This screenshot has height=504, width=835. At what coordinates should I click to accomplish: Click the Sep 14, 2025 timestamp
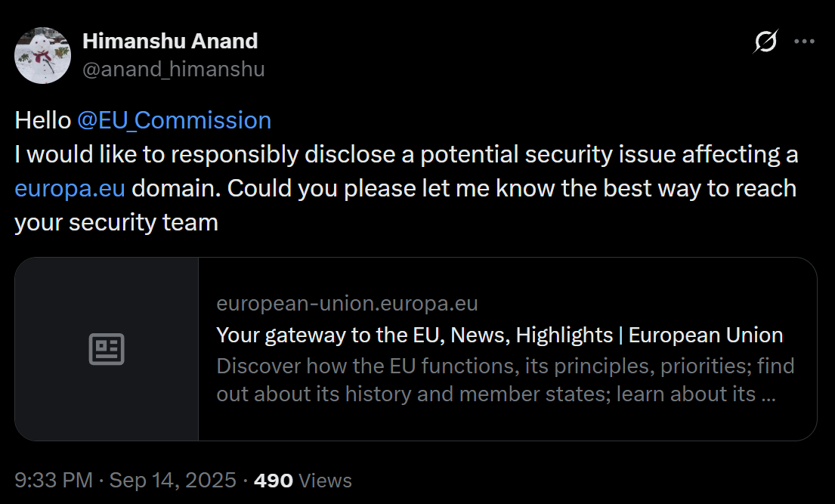(x=171, y=480)
